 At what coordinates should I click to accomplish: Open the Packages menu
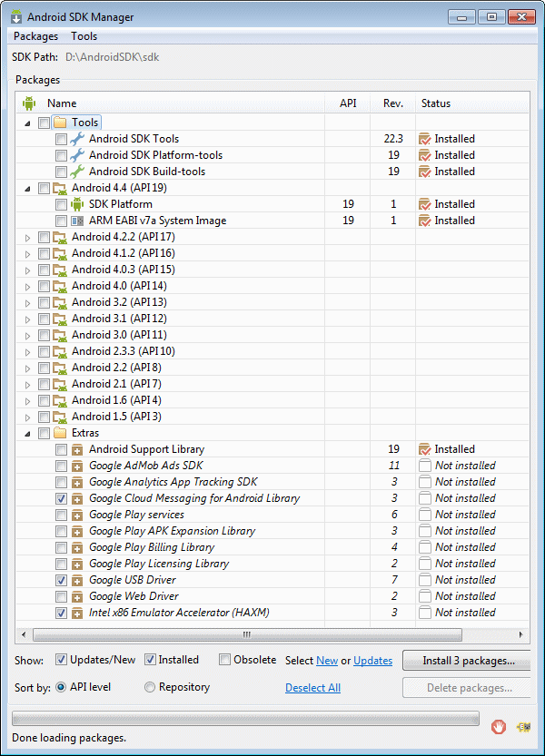(35, 36)
